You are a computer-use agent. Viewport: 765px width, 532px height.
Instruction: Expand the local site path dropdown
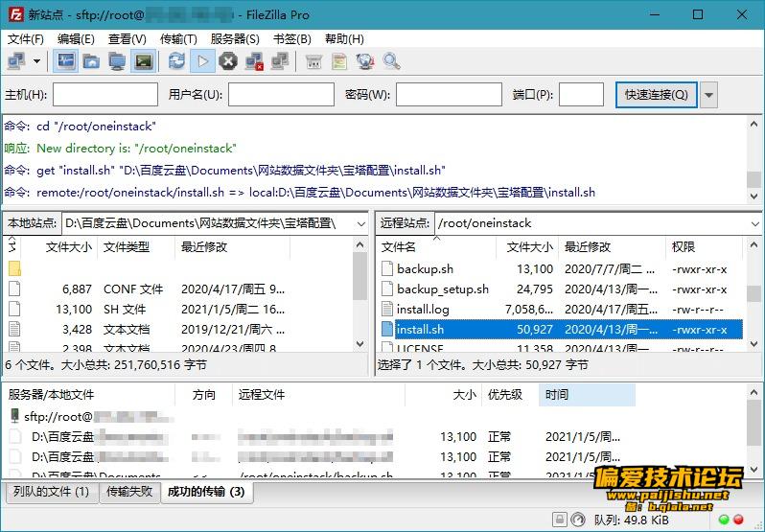tap(361, 223)
